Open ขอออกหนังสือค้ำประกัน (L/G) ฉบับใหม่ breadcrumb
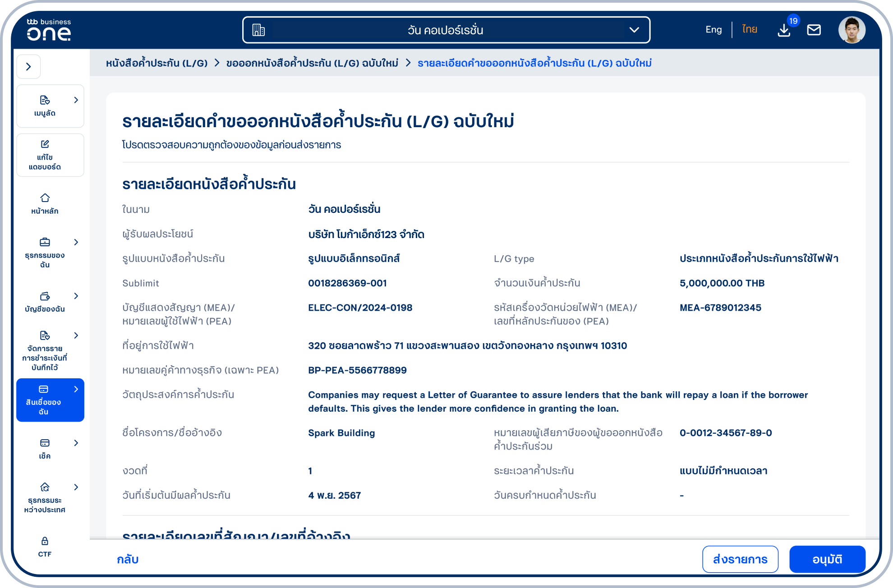Viewport: 893px width, 588px height. click(x=313, y=63)
